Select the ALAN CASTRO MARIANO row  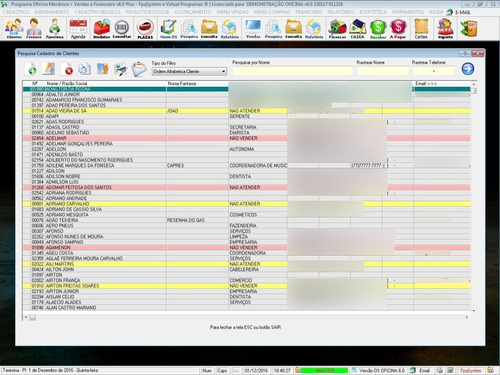[247, 308]
